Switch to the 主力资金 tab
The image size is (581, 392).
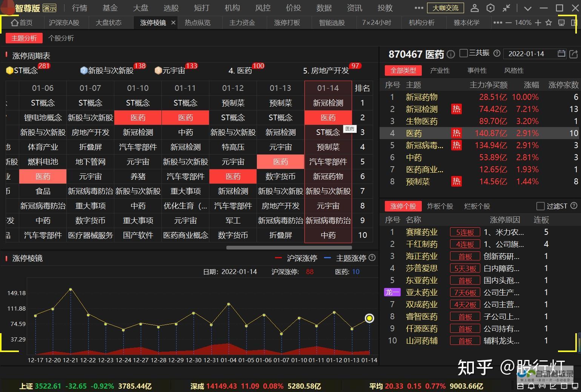coord(242,23)
